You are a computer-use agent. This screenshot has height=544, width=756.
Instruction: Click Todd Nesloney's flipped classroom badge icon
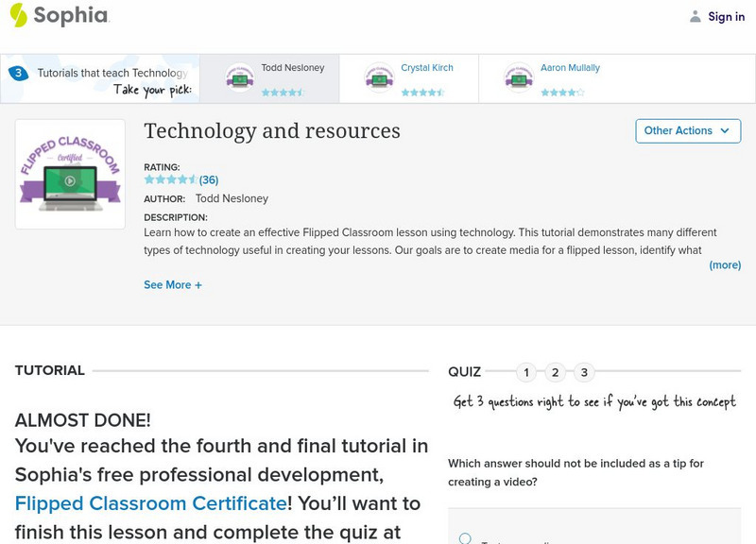pyautogui.click(x=240, y=77)
